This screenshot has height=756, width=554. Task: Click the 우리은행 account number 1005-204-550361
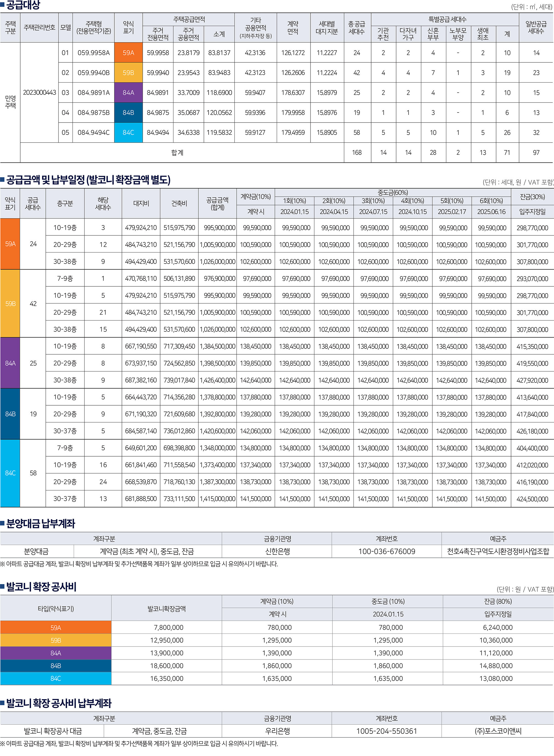[386, 731]
